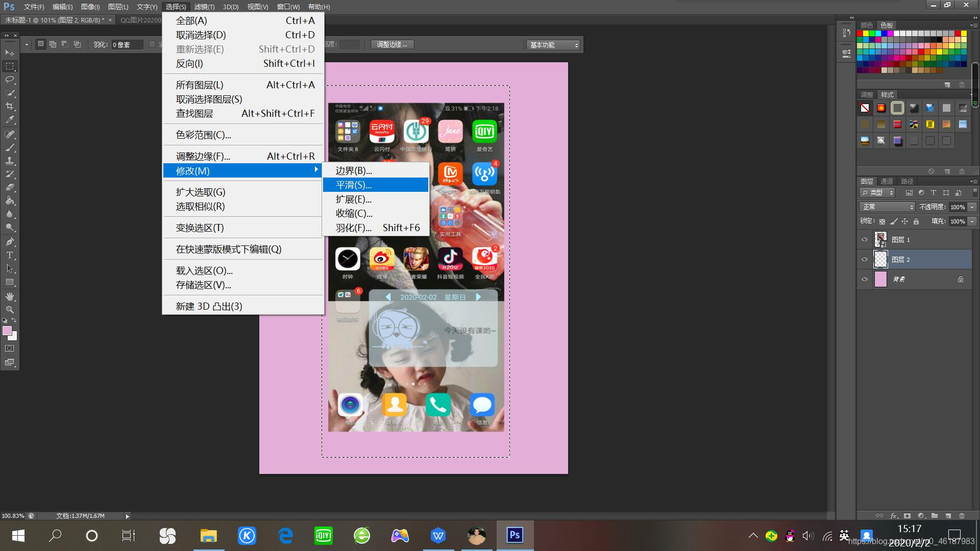
Task: Hide 图层 1 with its eye icon
Action: [865, 239]
